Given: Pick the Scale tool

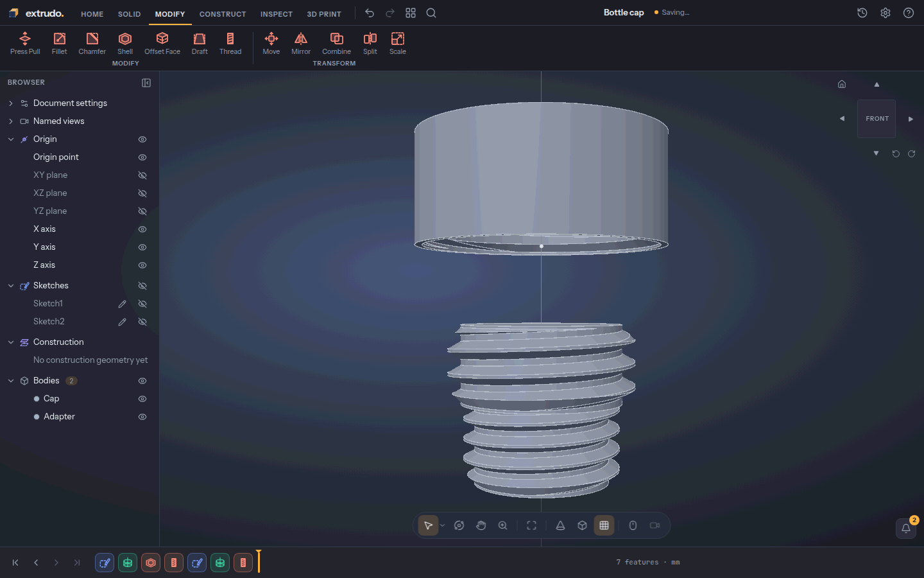Looking at the screenshot, I should click(398, 43).
